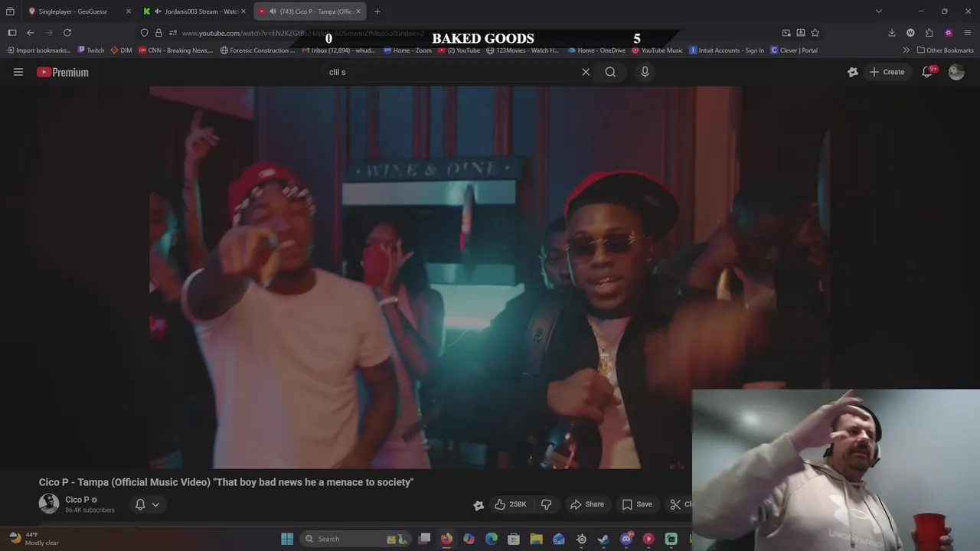Open Task View in the taskbar
This screenshot has width=980, height=551.
click(x=424, y=539)
